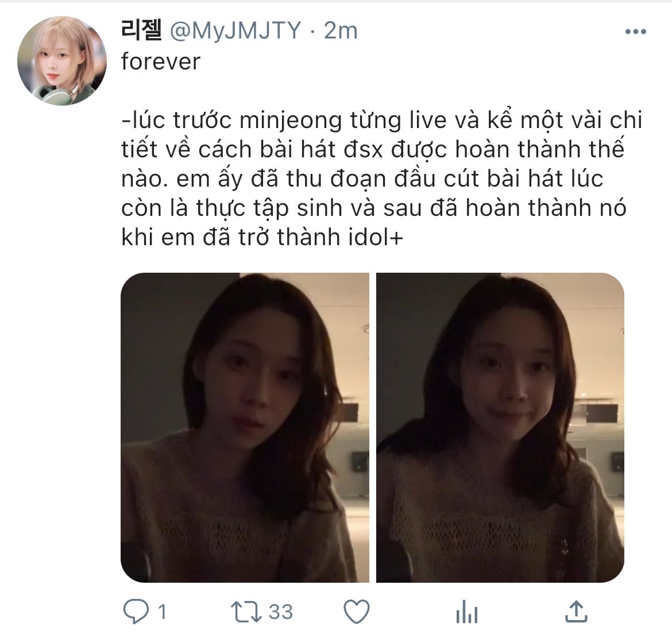This screenshot has height=639, width=672.
Task: Click the idol+ text ending the tweet
Action: [x=376, y=237]
